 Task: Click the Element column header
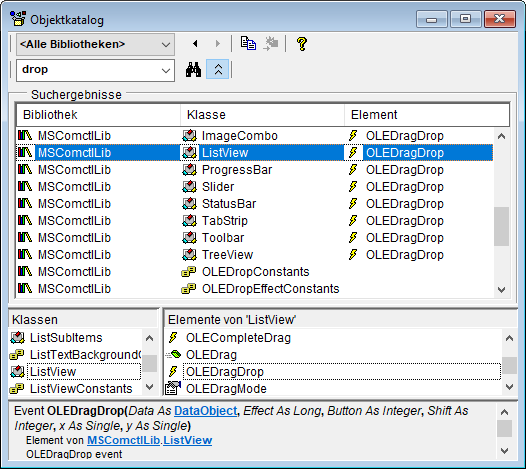(x=427, y=115)
